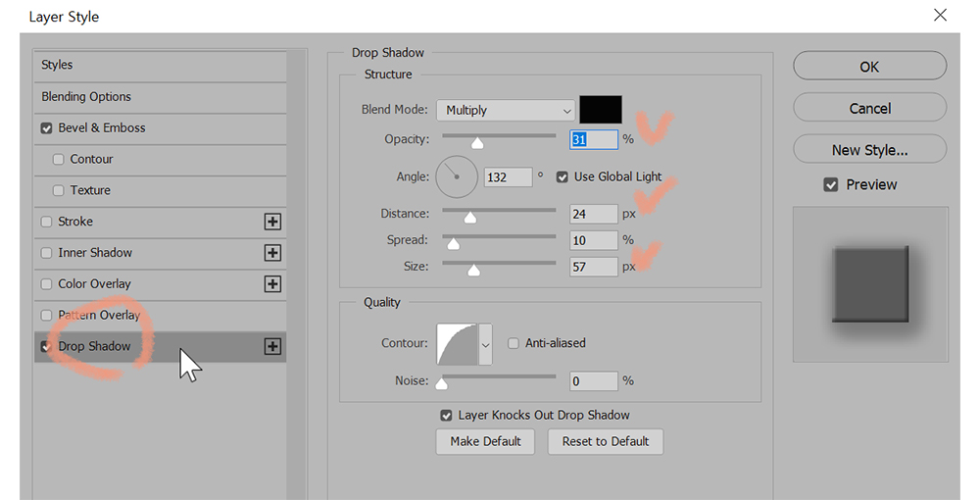Click the Noise value field showing 0
Image resolution: width=980 pixels, height=500 pixels.
[594, 381]
